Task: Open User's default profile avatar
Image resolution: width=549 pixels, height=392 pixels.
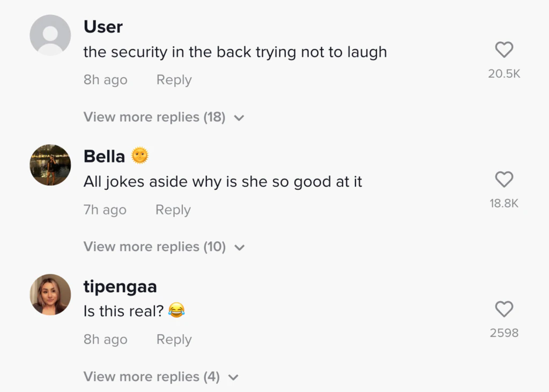Action: (50, 35)
